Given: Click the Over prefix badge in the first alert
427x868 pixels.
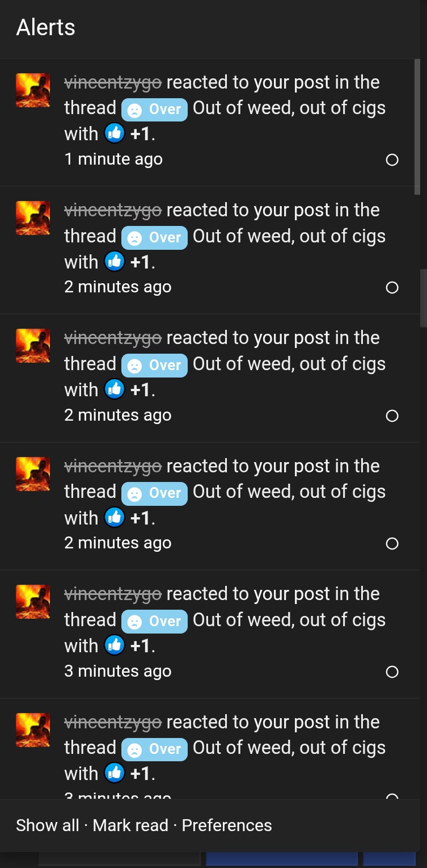Looking at the screenshot, I should [x=155, y=109].
